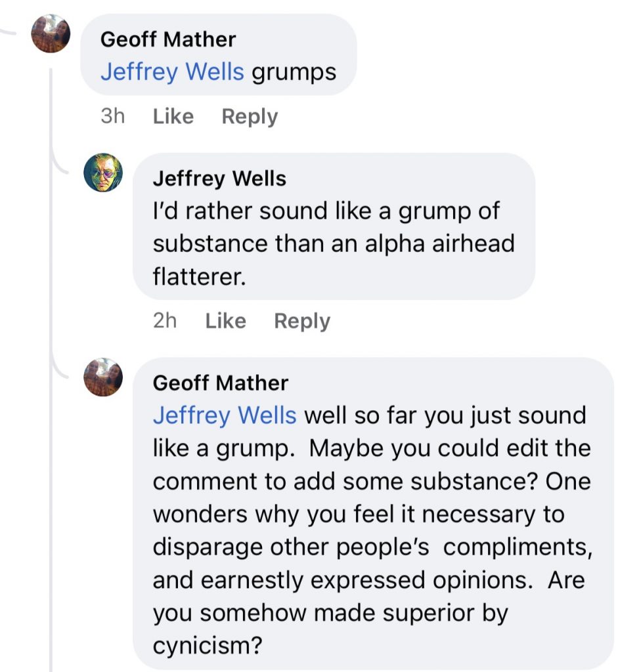This screenshot has height=672, width=618.
Task: Click Jeffrey Wells's colorful profile picture
Action: pos(103,173)
